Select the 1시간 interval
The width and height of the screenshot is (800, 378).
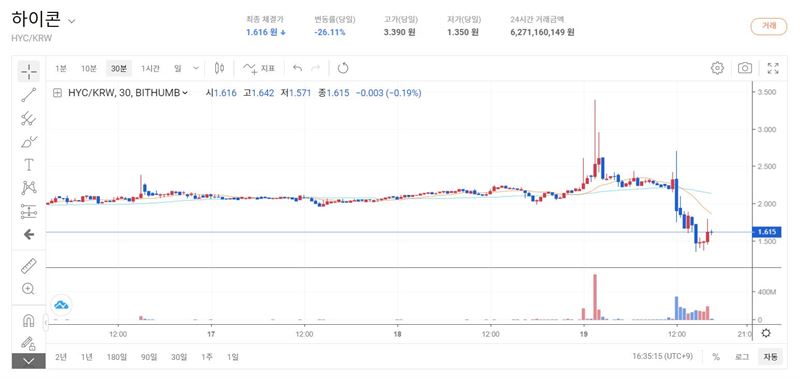coord(151,68)
